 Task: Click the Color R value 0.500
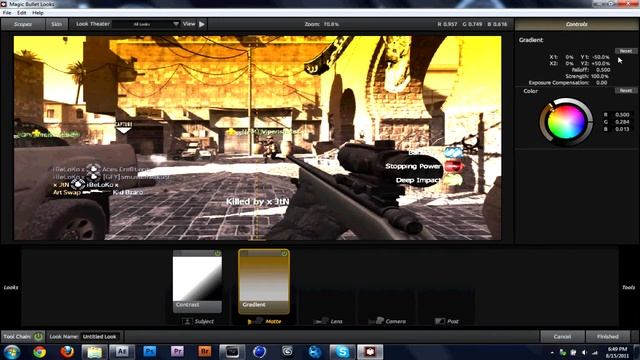(x=622, y=115)
